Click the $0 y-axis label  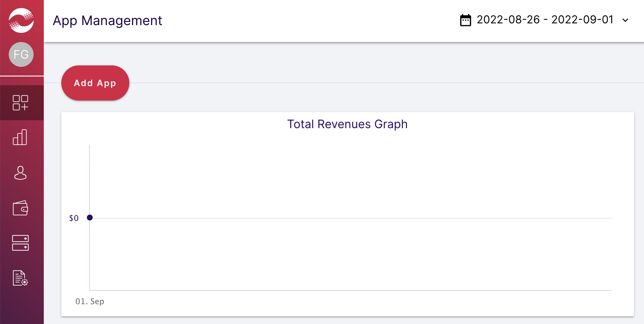74,218
